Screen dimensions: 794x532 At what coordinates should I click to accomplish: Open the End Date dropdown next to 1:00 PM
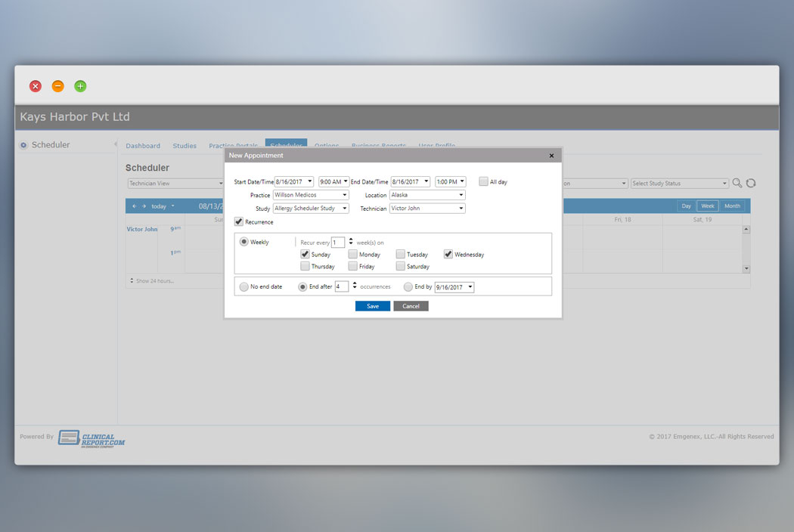(426, 181)
